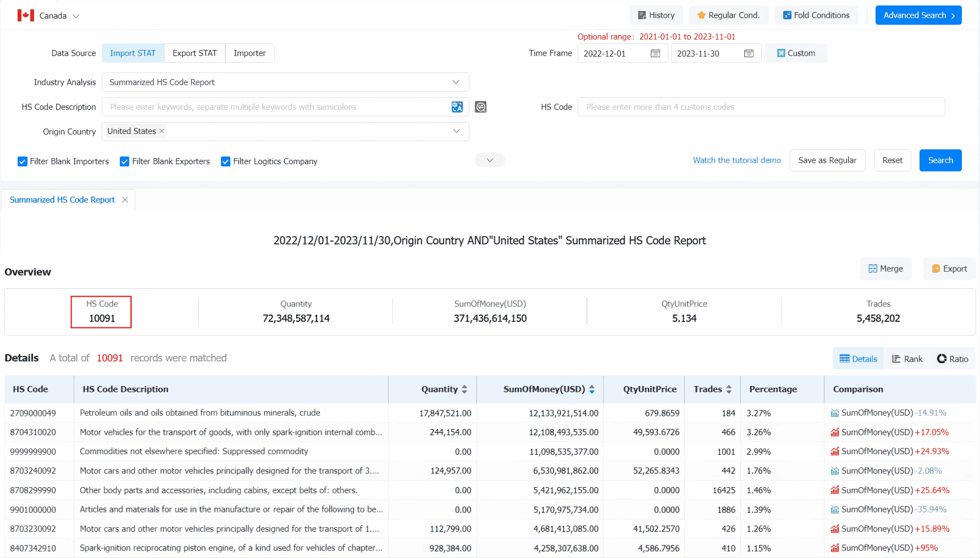Focus the HS Code input field
This screenshot has height=558, width=980.
[x=761, y=107]
